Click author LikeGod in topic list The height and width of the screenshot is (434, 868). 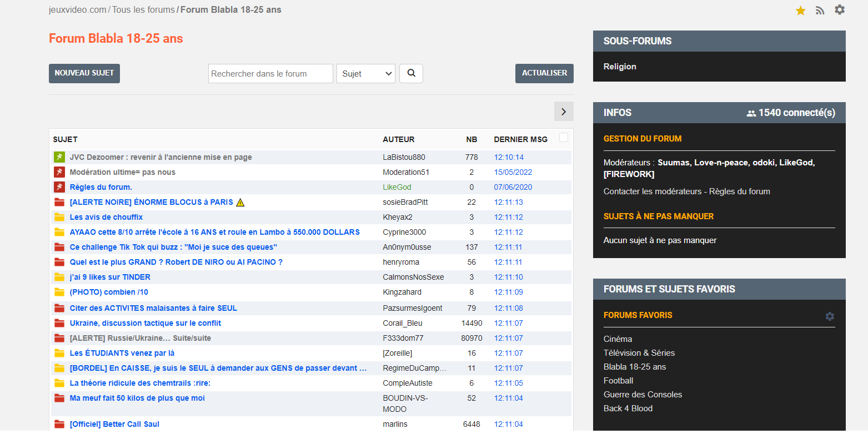(397, 187)
